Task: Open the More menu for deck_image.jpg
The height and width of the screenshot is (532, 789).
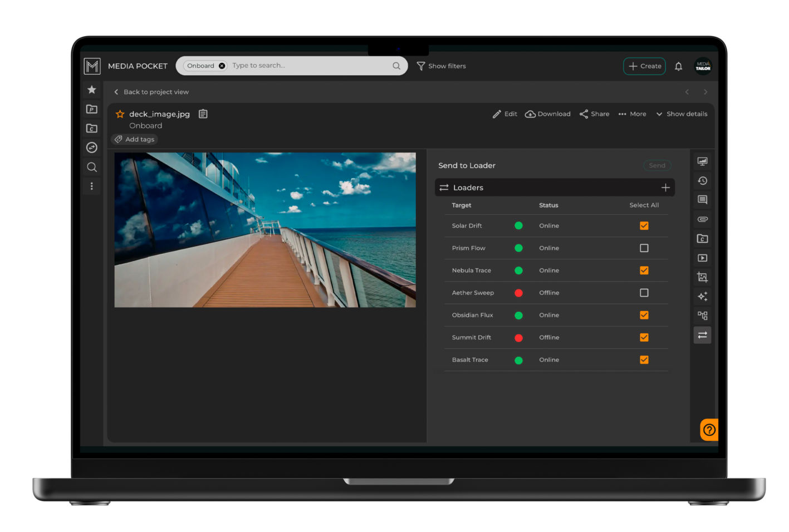Action: (632, 114)
